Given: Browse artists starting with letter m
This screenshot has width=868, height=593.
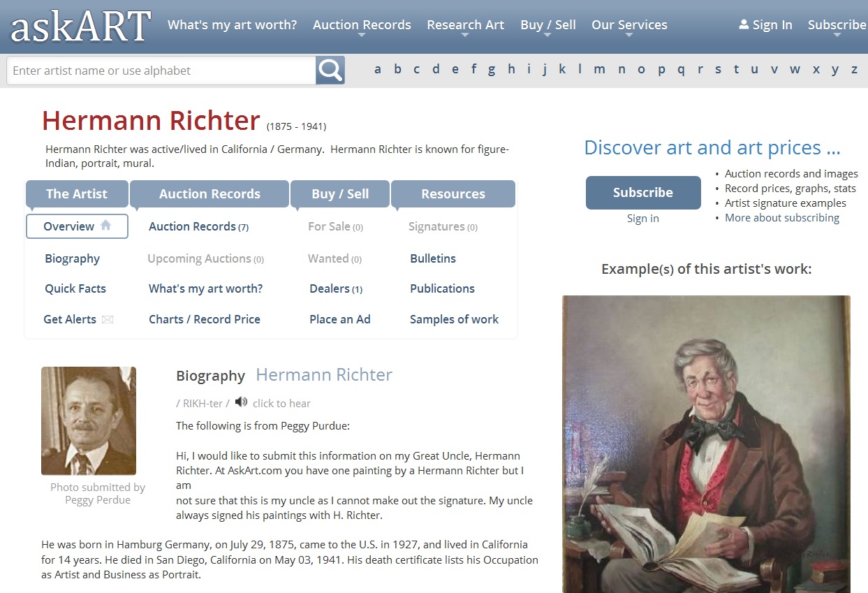Looking at the screenshot, I should (599, 69).
